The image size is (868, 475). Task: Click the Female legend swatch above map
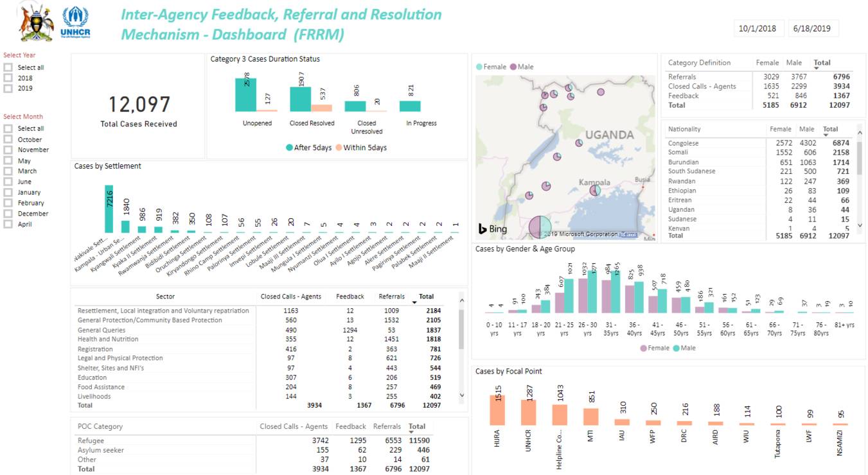479,67
